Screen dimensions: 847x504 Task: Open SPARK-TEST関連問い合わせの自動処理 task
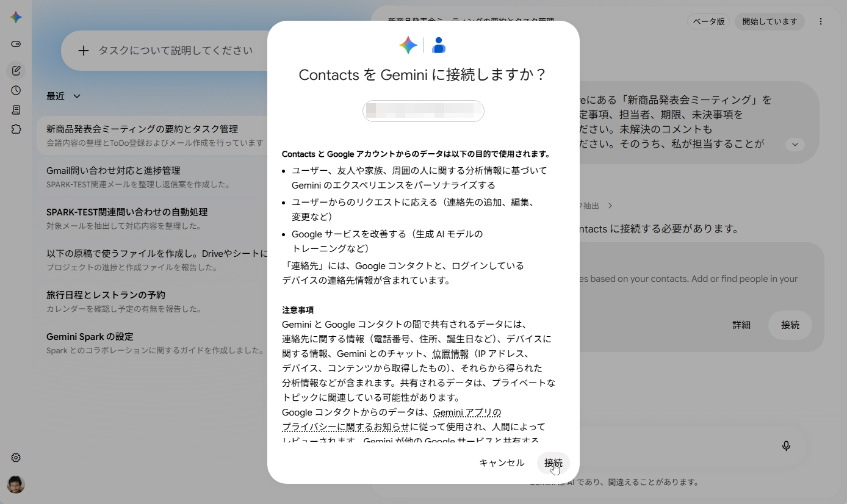(154, 218)
